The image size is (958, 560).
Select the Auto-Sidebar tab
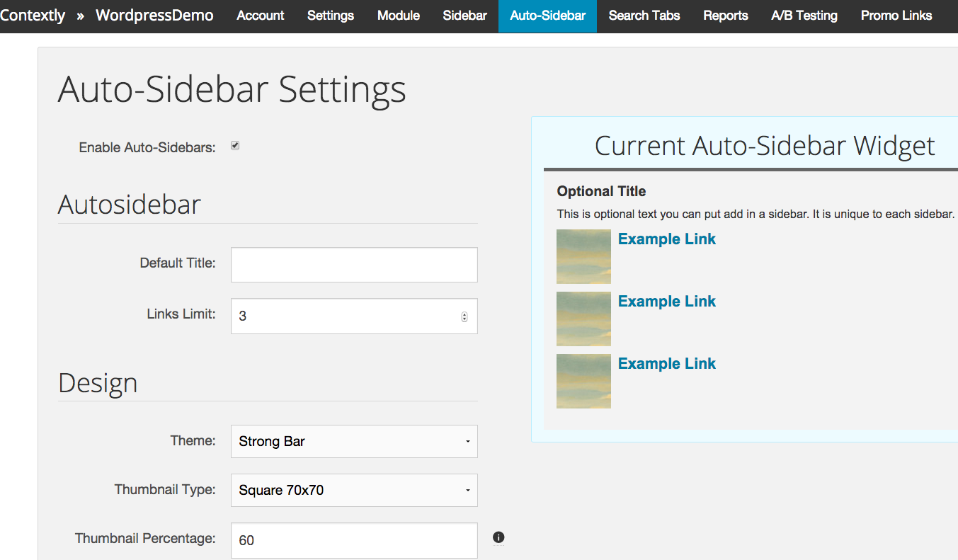548,16
